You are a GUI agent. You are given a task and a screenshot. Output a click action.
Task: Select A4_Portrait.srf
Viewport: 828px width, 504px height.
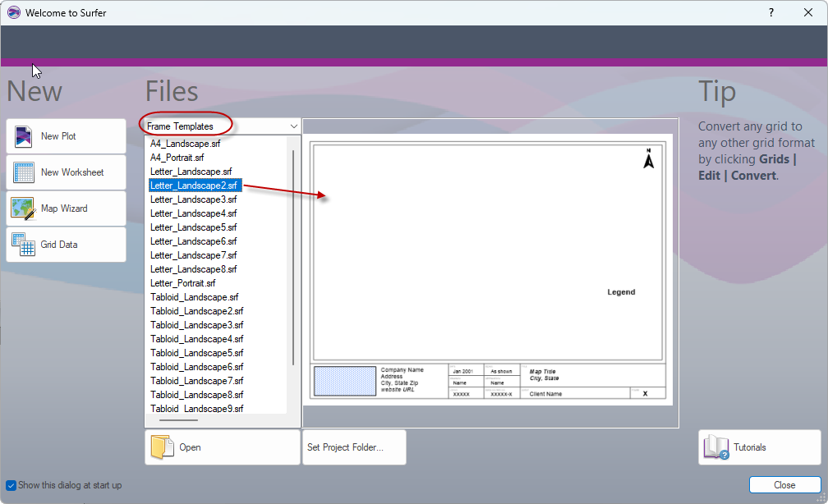177,158
